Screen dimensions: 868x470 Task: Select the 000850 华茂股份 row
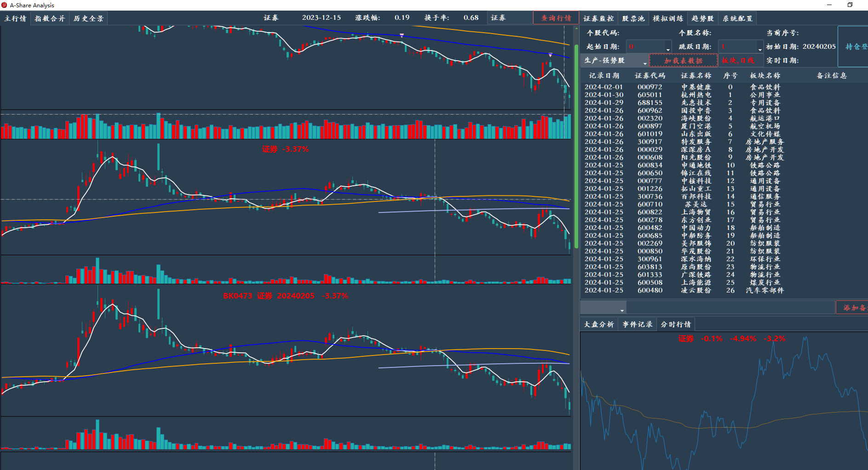coord(724,251)
